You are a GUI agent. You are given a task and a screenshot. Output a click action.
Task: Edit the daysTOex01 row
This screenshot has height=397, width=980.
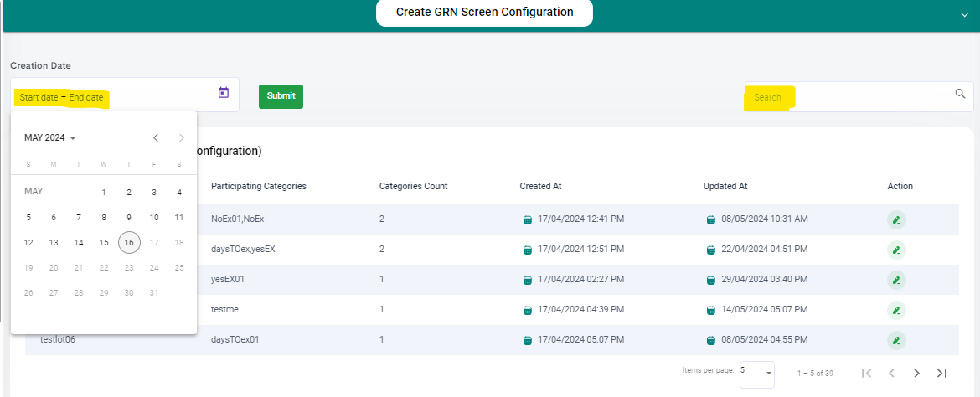(x=896, y=341)
